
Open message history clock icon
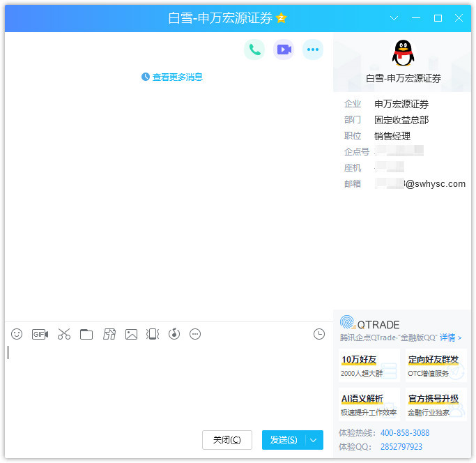(x=319, y=334)
